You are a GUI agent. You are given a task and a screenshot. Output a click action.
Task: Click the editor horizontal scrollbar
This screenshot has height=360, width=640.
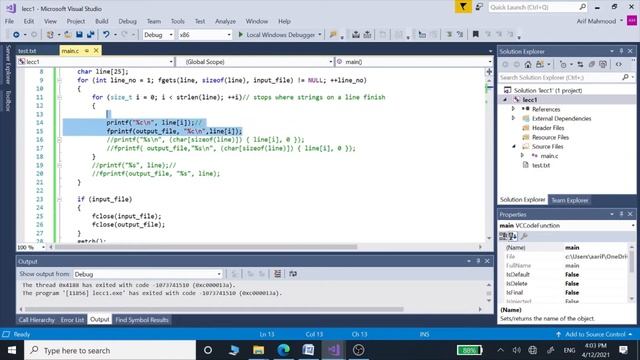[x=205, y=247]
